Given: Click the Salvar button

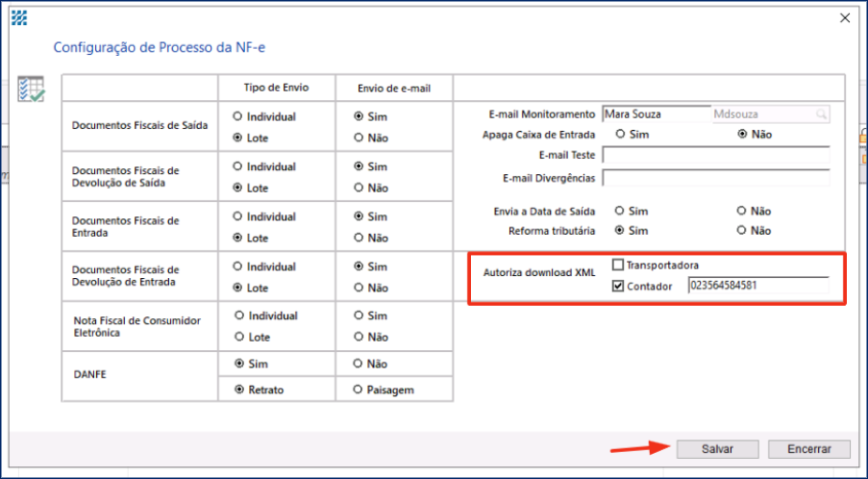Looking at the screenshot, I should (x=717, y=449).
